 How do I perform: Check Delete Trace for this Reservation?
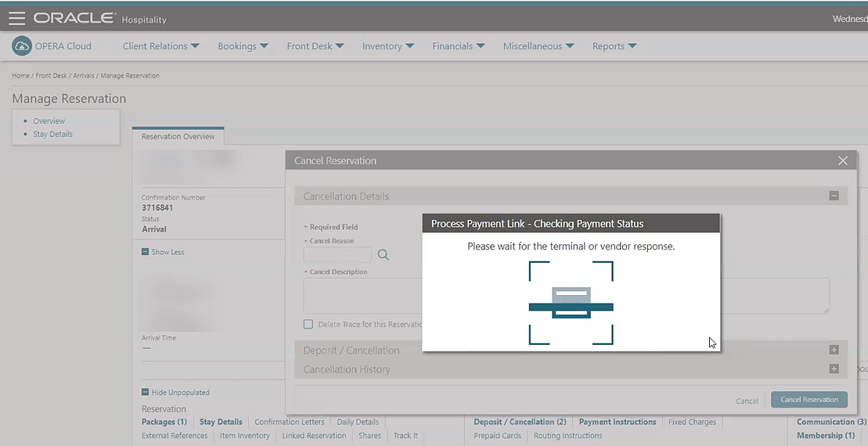pyautogui.click(x=308, y=324)
